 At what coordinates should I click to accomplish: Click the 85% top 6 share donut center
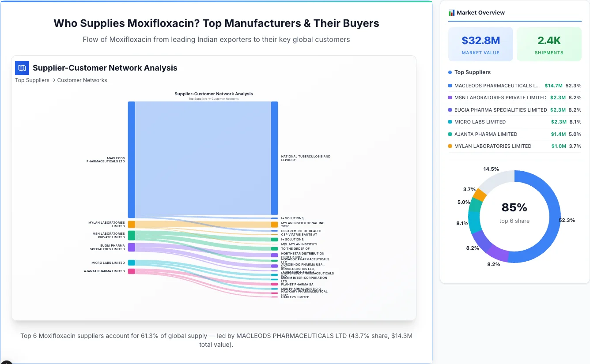[514, 213]
